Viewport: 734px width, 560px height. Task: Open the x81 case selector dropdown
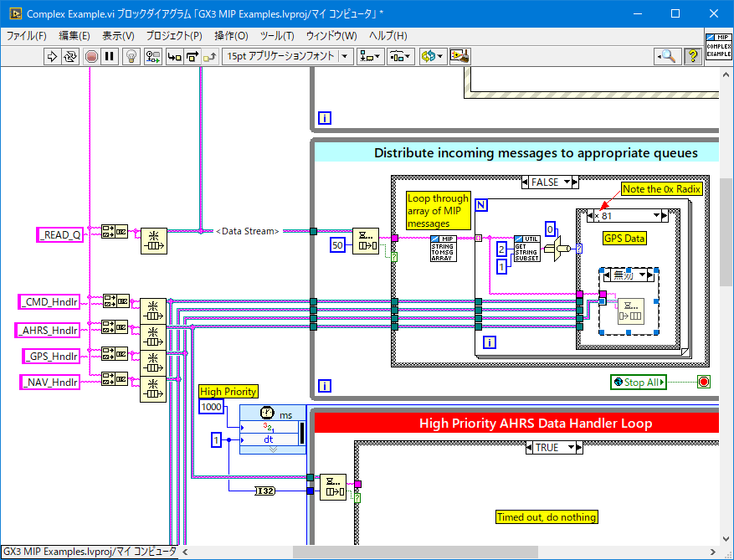click(657, 216)
